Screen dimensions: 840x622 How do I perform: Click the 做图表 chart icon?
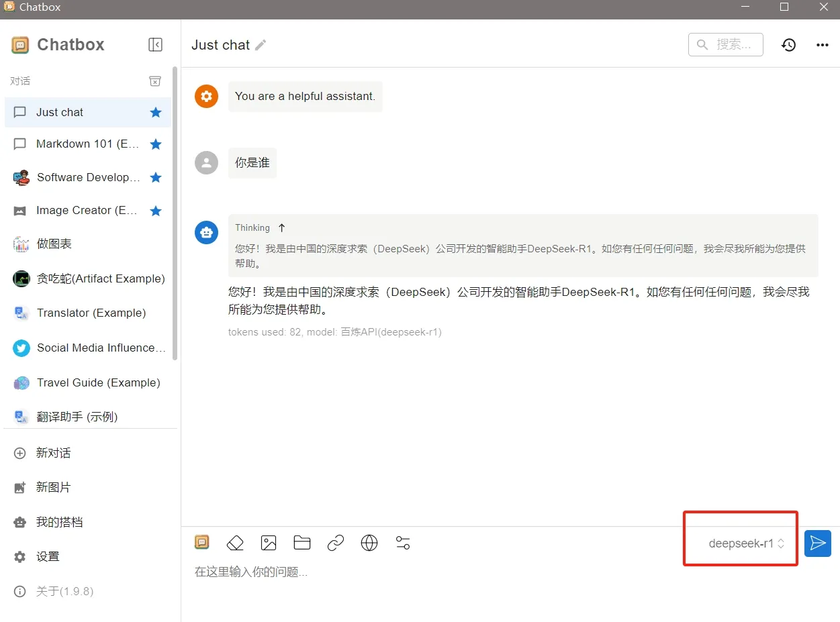pyautogui.click(x=21, y=244)
